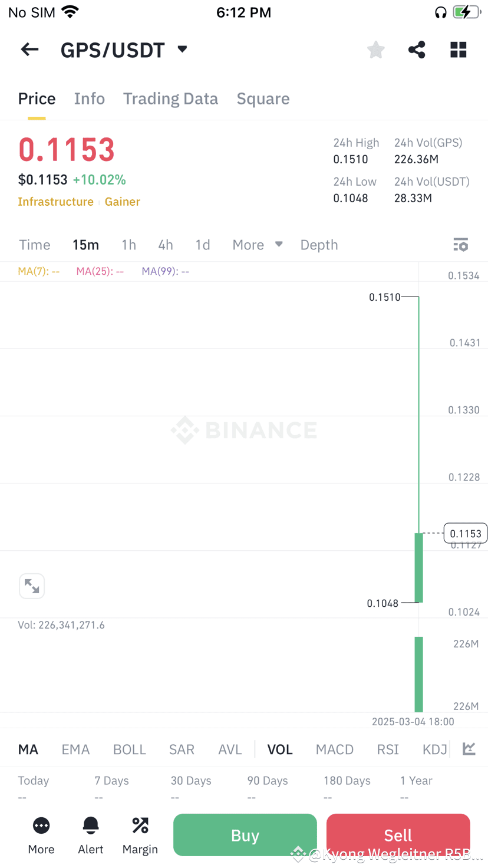
Task: Open chart settings icon
Action: 460,245
